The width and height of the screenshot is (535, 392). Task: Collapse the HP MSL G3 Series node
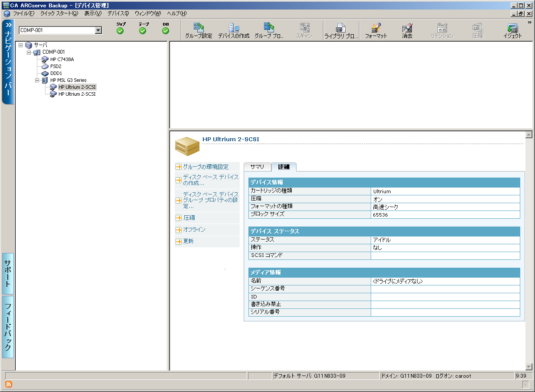[x=37, y=80]
